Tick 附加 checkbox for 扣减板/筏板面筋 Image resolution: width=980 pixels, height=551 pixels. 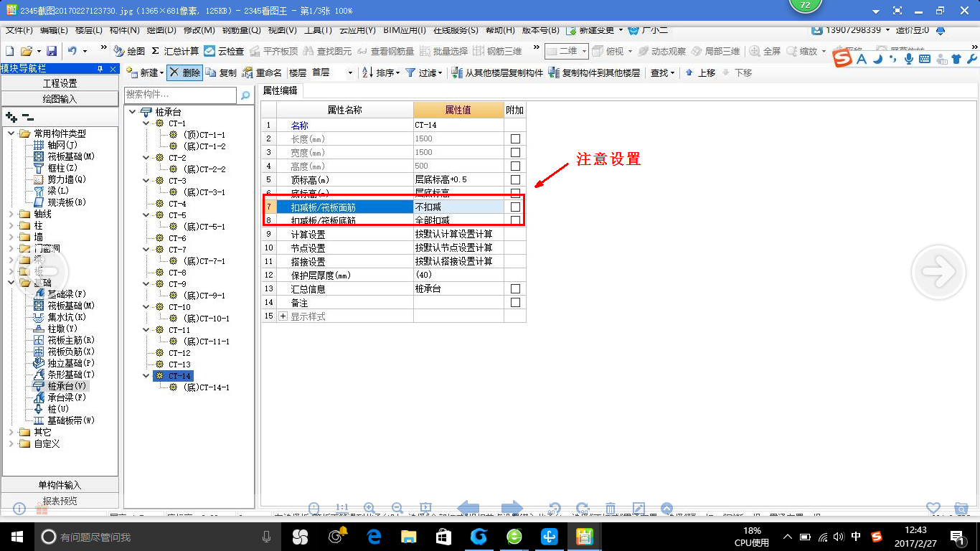(515, 207)
